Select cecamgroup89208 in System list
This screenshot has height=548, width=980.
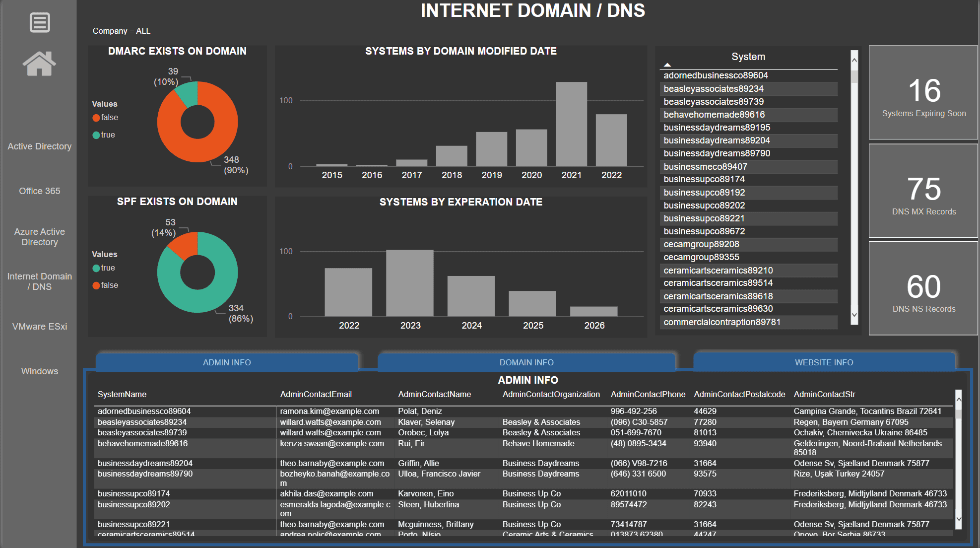click(x=749, y=244)
